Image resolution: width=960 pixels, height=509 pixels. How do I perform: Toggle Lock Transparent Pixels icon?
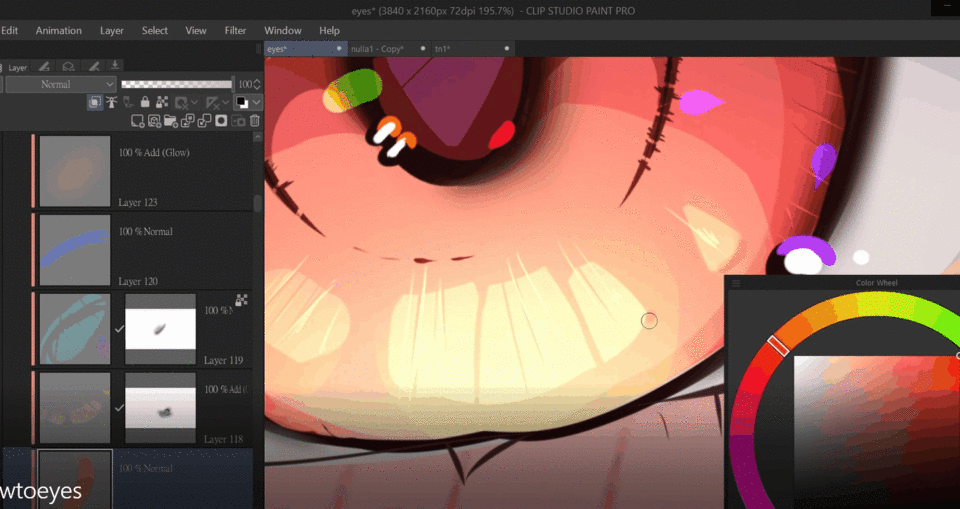pyautogui.click(x=162, y=102)
